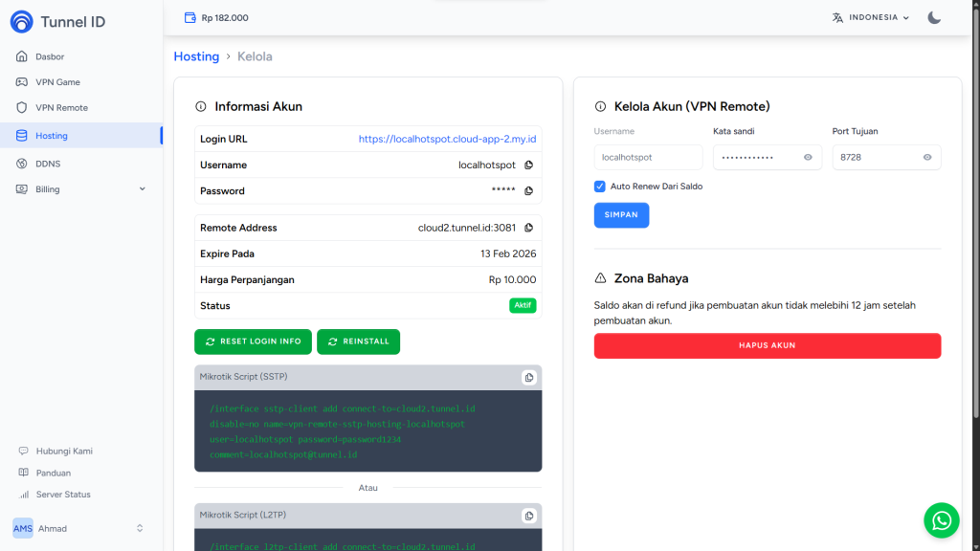Click the Port Tujuan input field
Screen dimensions: 980x551
point(875,157)
